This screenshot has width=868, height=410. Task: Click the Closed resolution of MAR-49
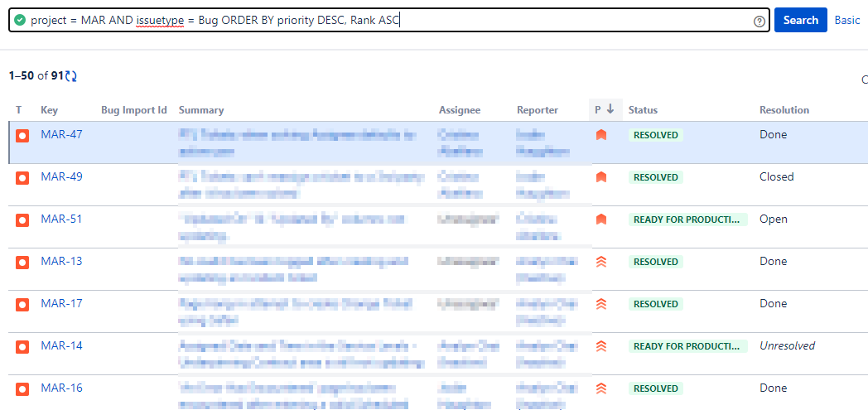point(777,176)
